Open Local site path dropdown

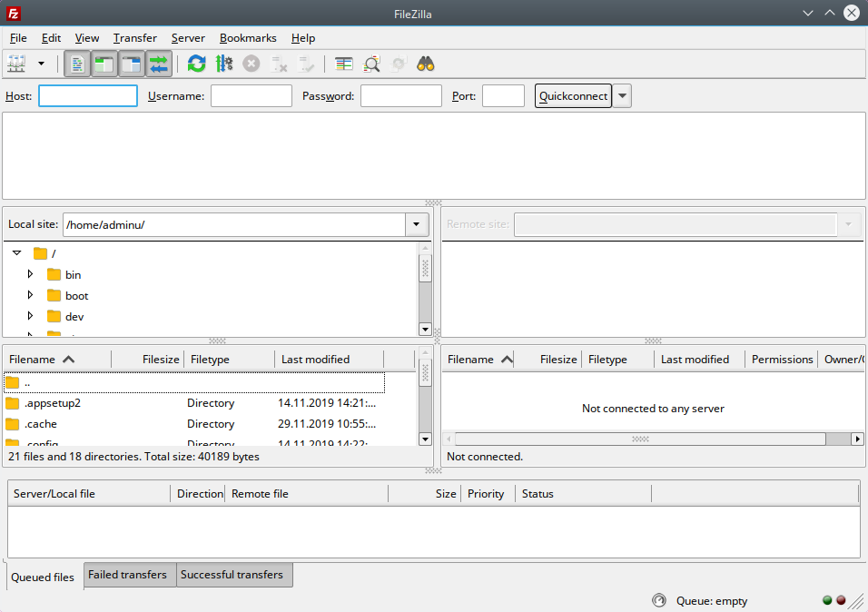click(x=416, y=225)
